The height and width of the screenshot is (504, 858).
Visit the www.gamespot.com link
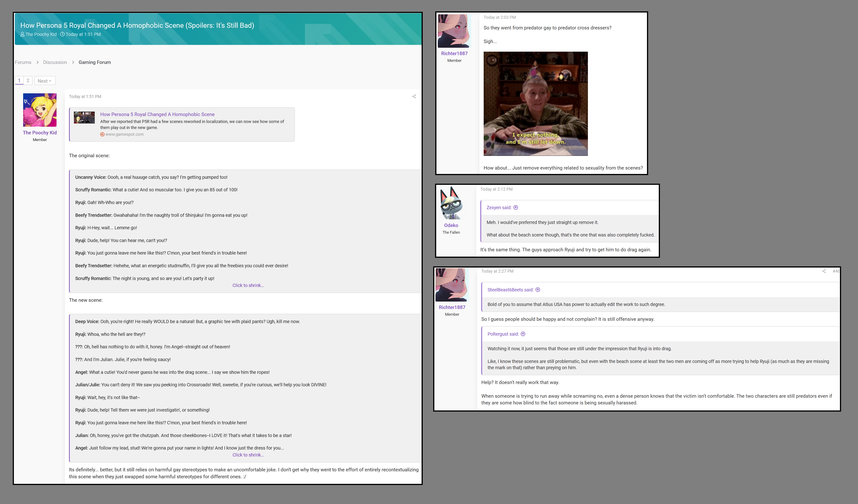[124, 135]
